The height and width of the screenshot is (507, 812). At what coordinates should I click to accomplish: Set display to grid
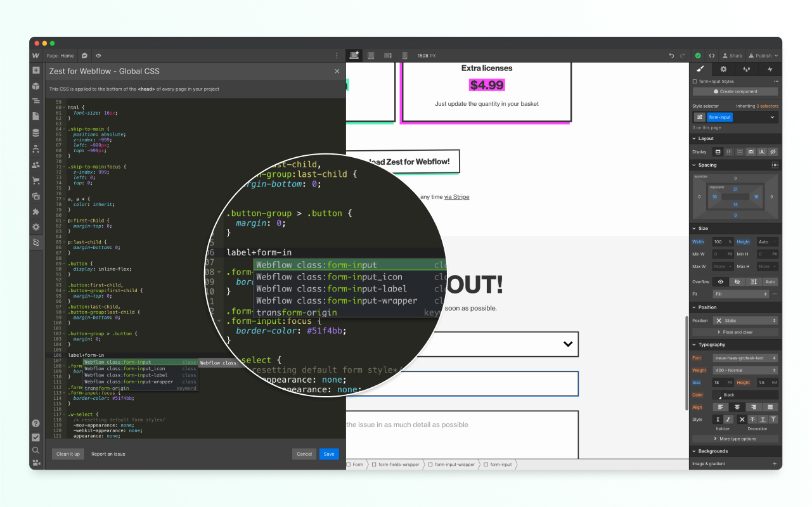tap(740, 152)
